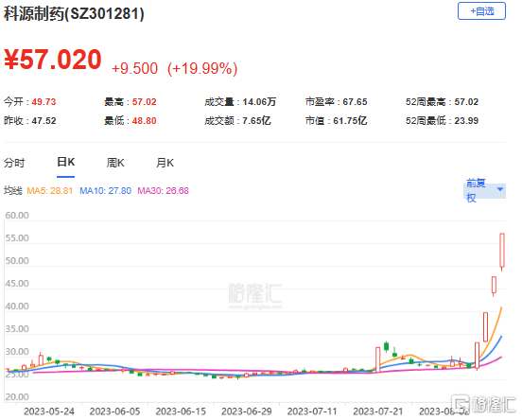Click the 均线 label
522x420 pixels.
click(13, 191)
